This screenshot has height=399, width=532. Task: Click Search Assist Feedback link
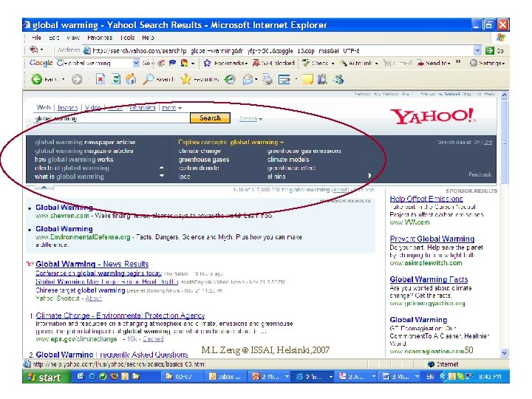click(480, 174)
